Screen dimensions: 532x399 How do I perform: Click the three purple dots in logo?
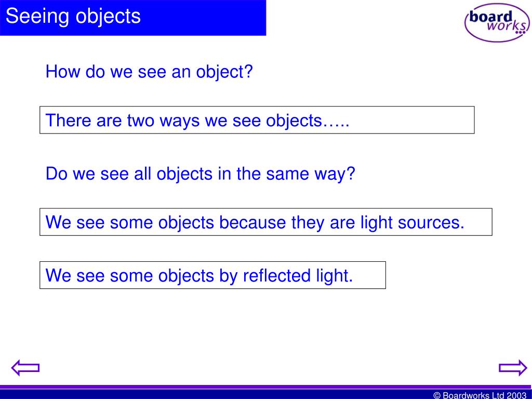point(520,33)
